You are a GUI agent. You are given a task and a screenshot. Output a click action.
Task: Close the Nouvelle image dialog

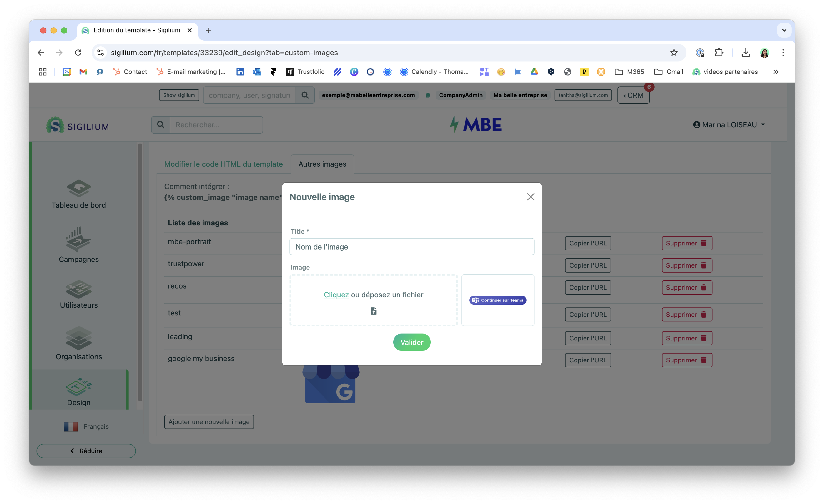530,197
